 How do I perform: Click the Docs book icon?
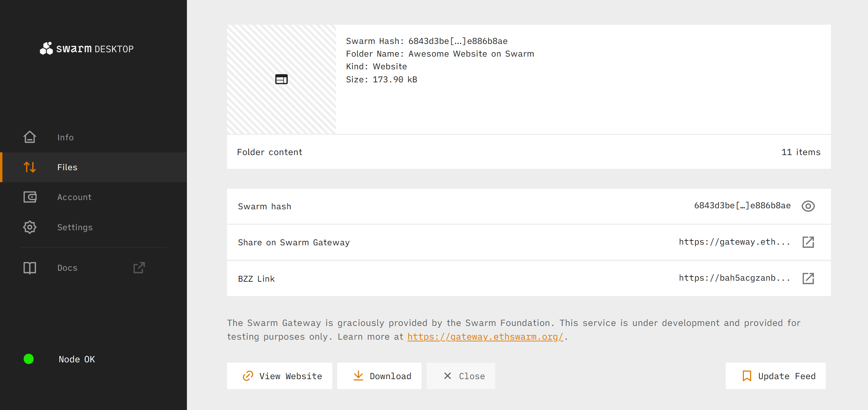30,268
